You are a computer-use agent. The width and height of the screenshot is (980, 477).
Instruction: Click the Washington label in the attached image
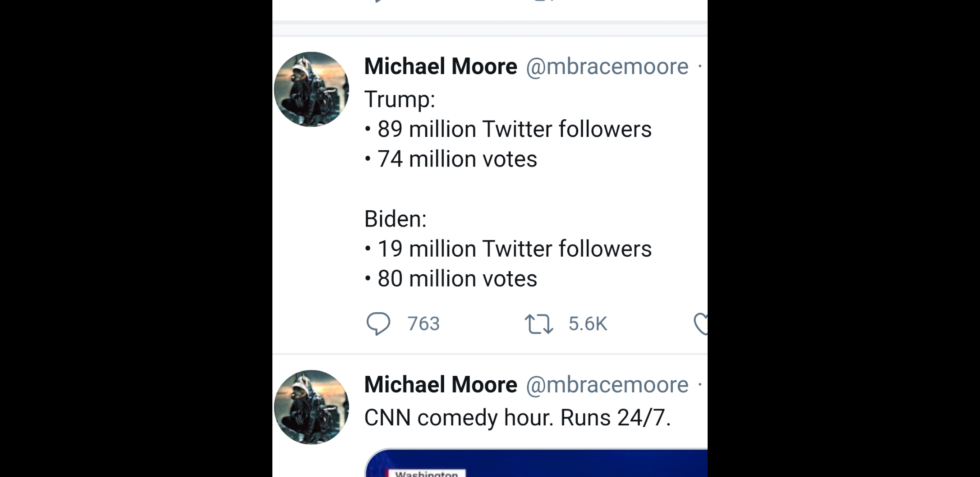(x=426, y=474)
